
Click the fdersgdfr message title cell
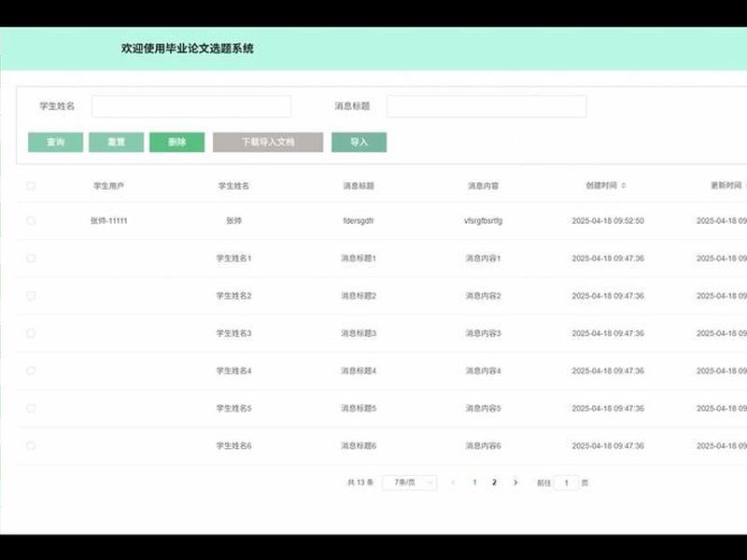click(x=359, y=220)
